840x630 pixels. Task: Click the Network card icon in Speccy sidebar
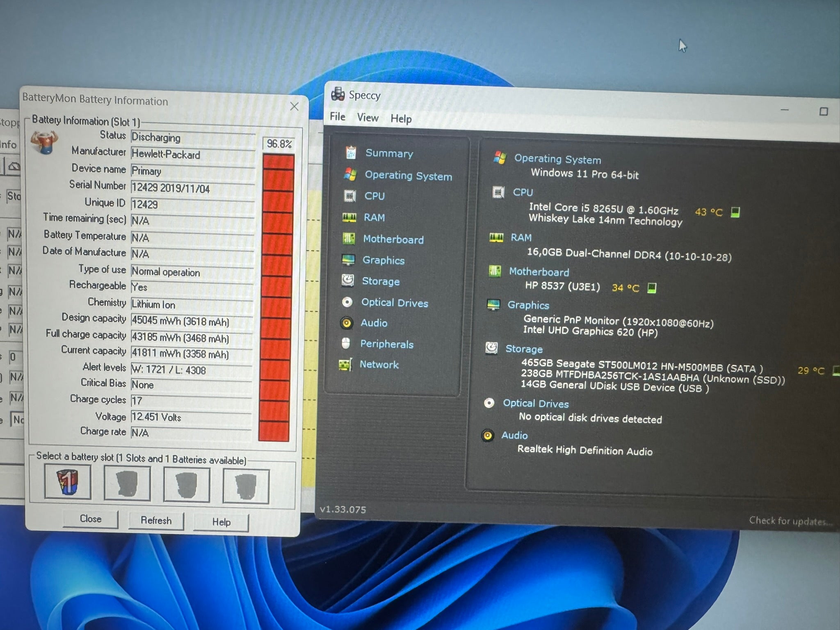coord(345,364)
